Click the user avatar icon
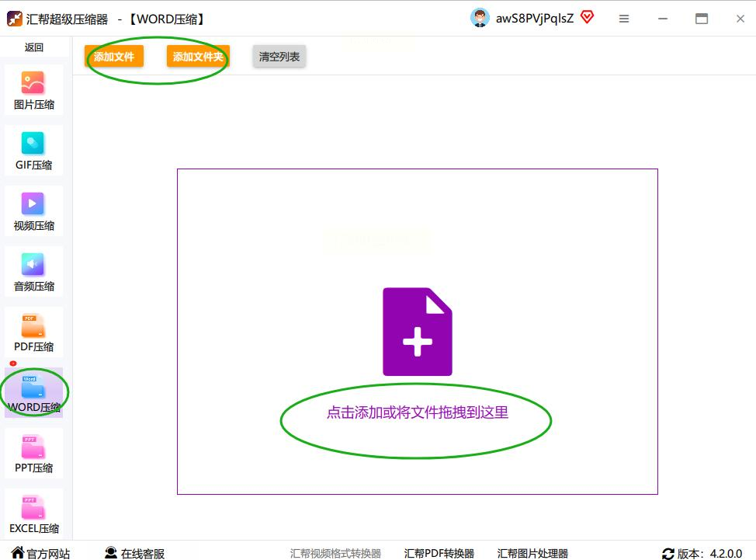This screenshot has height=560, width=756. point(479,19)
